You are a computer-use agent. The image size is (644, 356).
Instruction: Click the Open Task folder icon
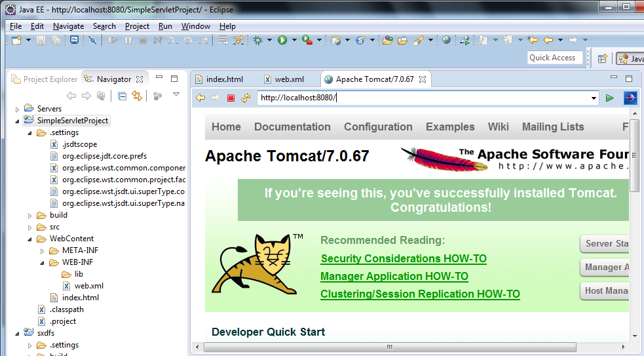(402, 40)
